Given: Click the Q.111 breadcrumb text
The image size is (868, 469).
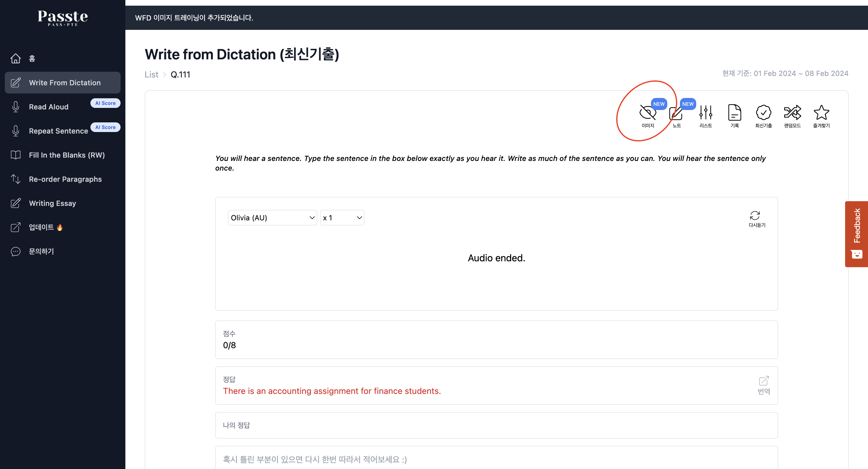Looking at the screenshot, I should [x=180, y=74].
